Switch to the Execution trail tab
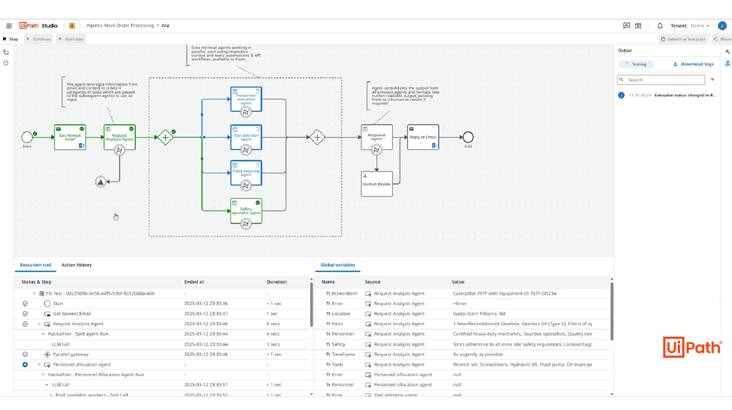 [x=35, y=265]
